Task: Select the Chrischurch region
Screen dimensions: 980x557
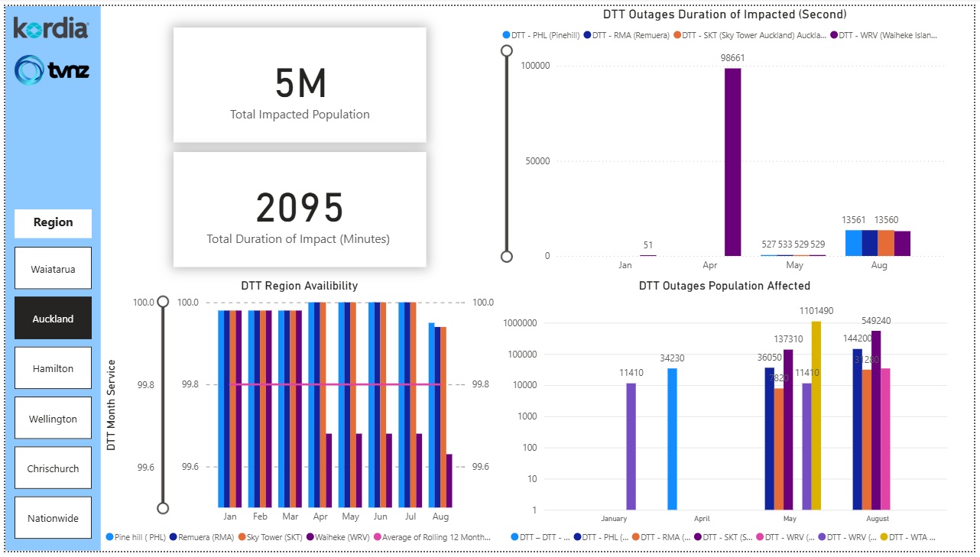Action: click(53, 468)
